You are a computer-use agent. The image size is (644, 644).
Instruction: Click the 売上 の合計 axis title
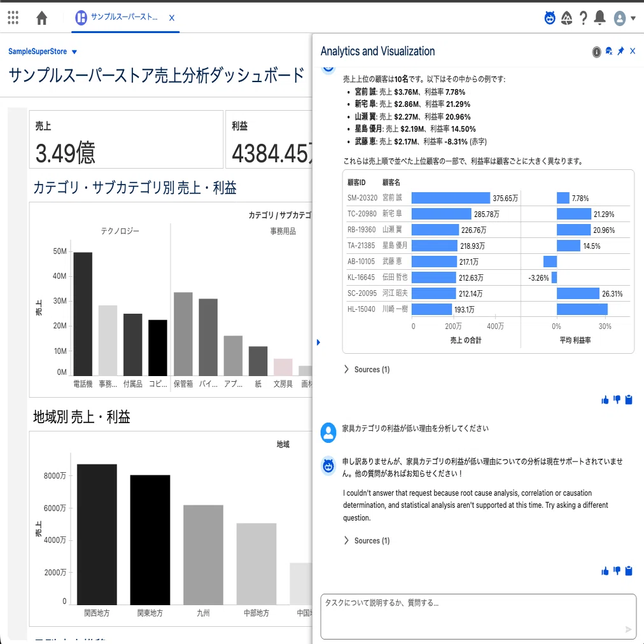tap(465, 340)
